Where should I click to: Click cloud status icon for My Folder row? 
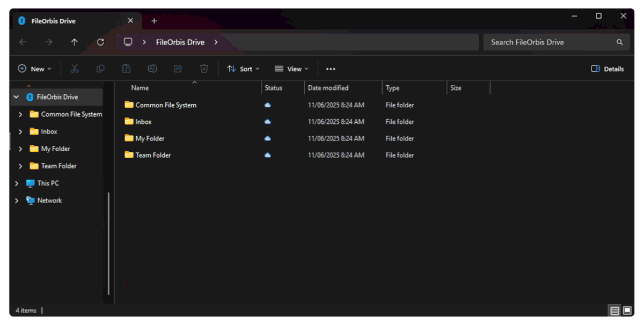pyautogui.click(x=268, y=138)
